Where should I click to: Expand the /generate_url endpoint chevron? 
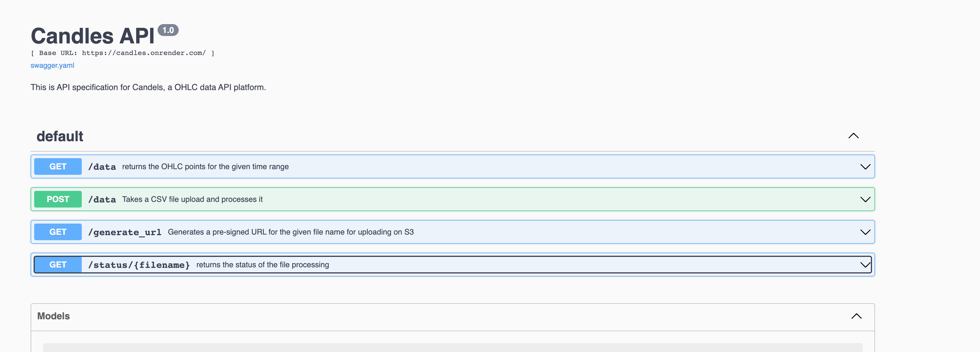pyautogui.click(x=865, y=232)
